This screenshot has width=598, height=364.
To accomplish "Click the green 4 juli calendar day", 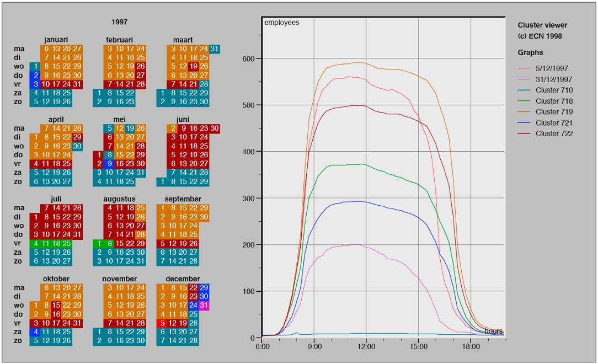I will (x=36, y=243).
